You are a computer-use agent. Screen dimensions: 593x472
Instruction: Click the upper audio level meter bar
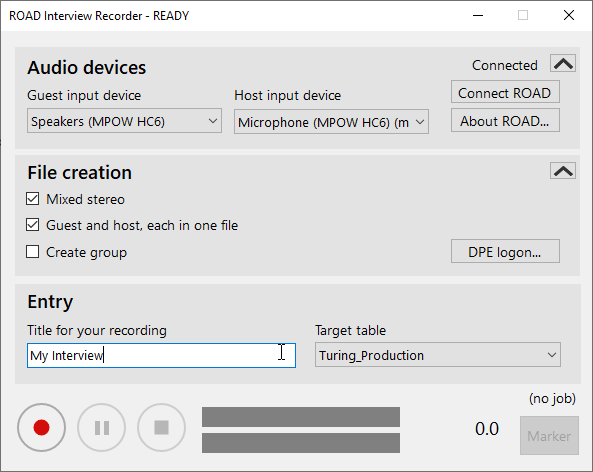coord(301,417)
